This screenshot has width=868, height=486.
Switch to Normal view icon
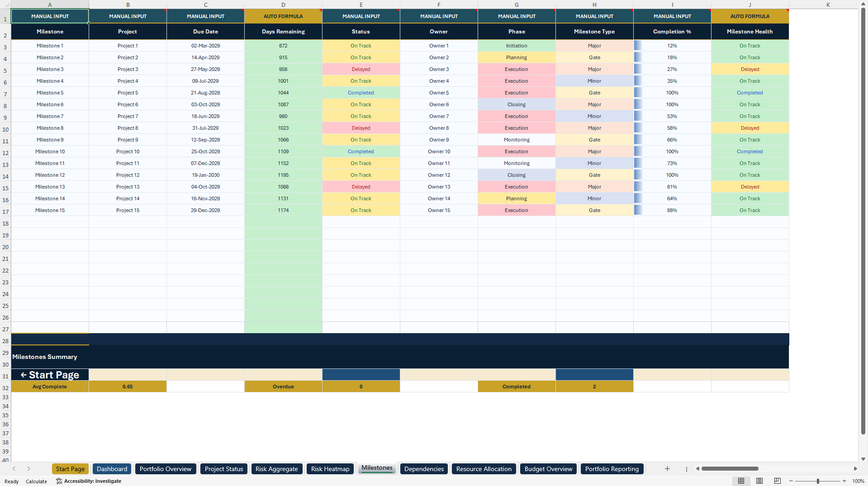741,481
